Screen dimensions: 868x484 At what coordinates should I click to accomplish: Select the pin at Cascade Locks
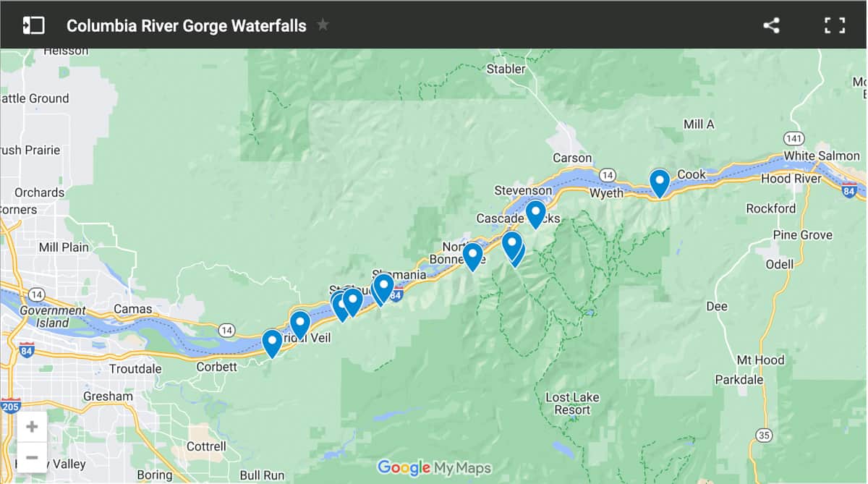[535, 215]
